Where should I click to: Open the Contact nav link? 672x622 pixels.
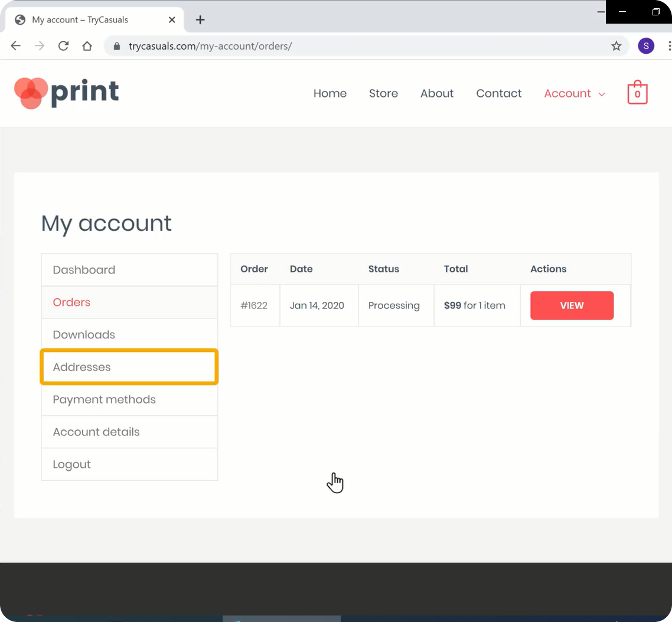tap(499, 93)
